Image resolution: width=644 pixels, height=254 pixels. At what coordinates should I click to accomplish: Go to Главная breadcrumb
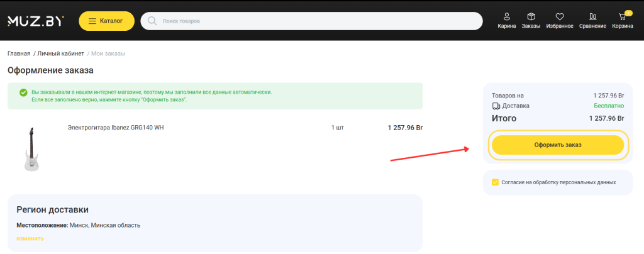(x=18, y=53)
